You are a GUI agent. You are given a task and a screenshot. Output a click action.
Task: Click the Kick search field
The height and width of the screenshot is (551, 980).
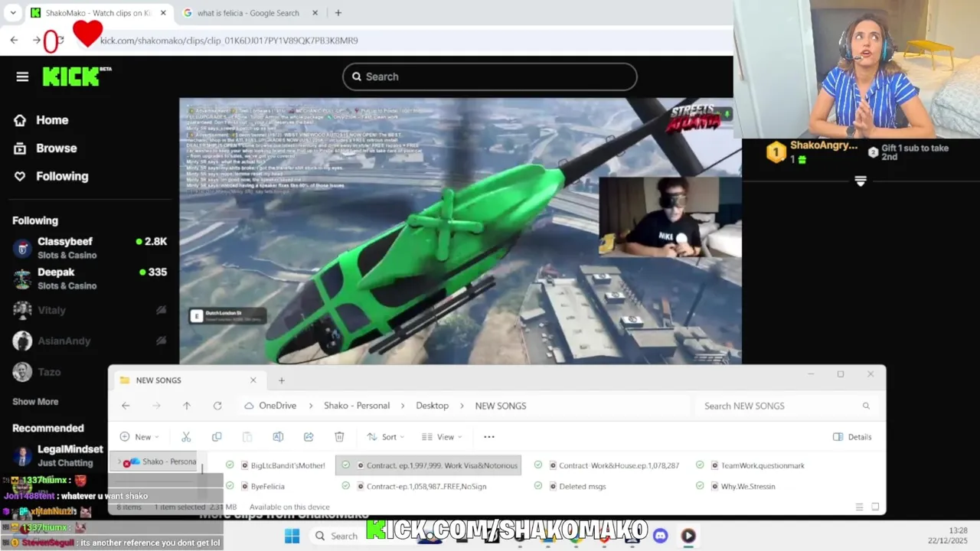[x=490, y=77]
